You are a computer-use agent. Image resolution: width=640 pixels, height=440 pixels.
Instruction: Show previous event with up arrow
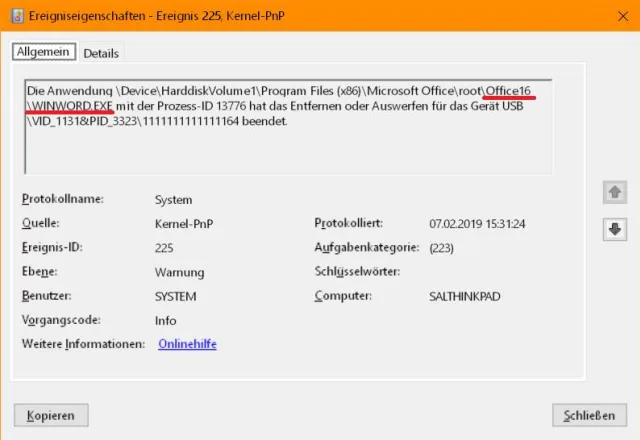pos(615,192)
